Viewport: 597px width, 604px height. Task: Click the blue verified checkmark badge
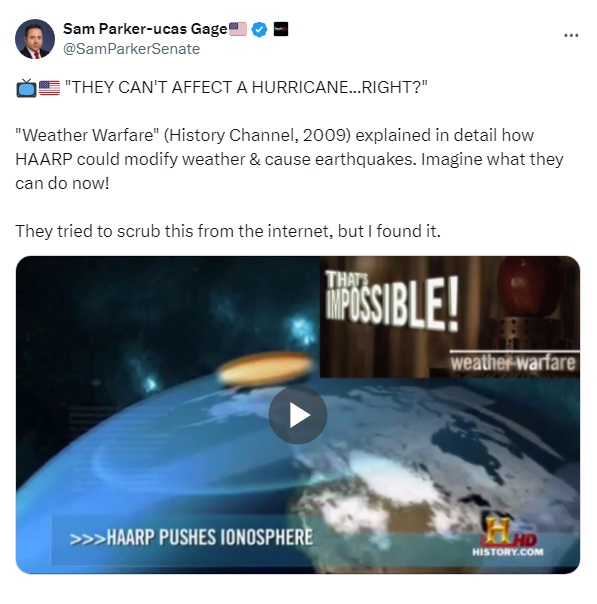(259, 29)
